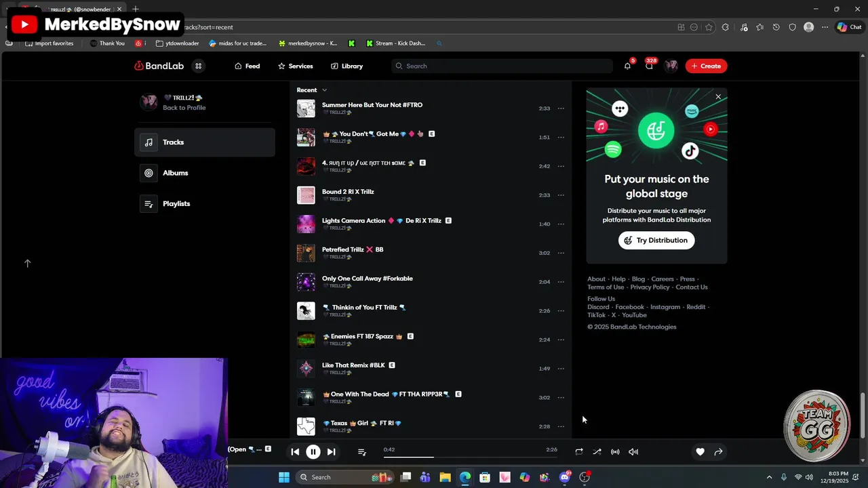Open the notifications bell

click(627, 66)
